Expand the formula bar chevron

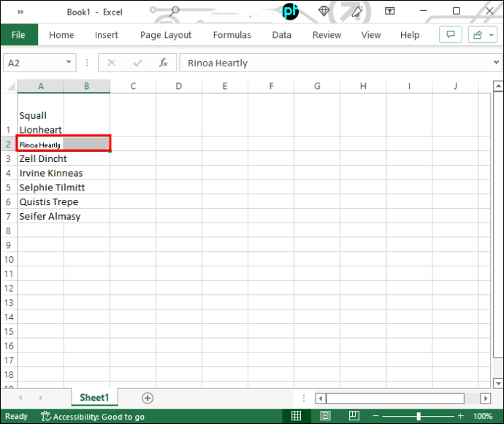click(496, 62)
